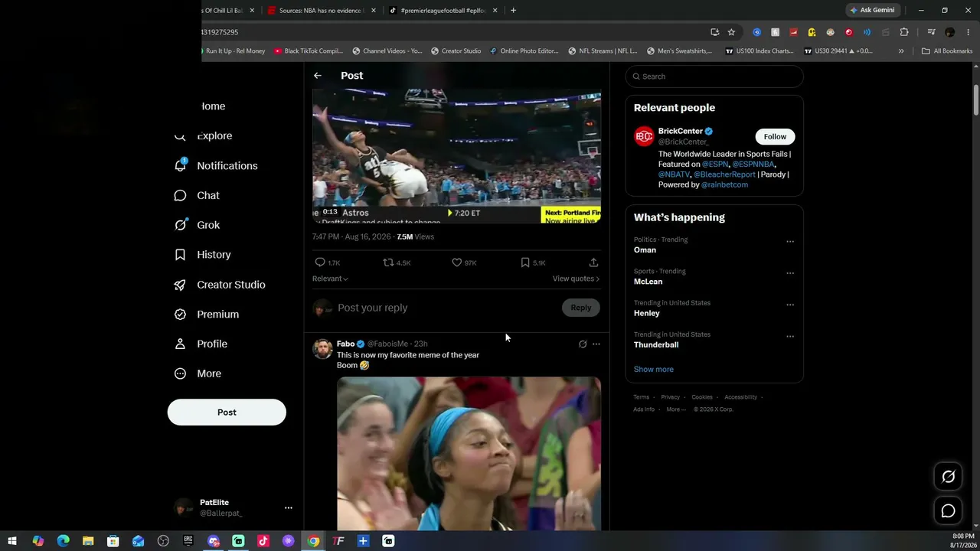This screenshot has height=551, width=980.
Task: Like the BrickCenter video post
Action: pos(464,262)
